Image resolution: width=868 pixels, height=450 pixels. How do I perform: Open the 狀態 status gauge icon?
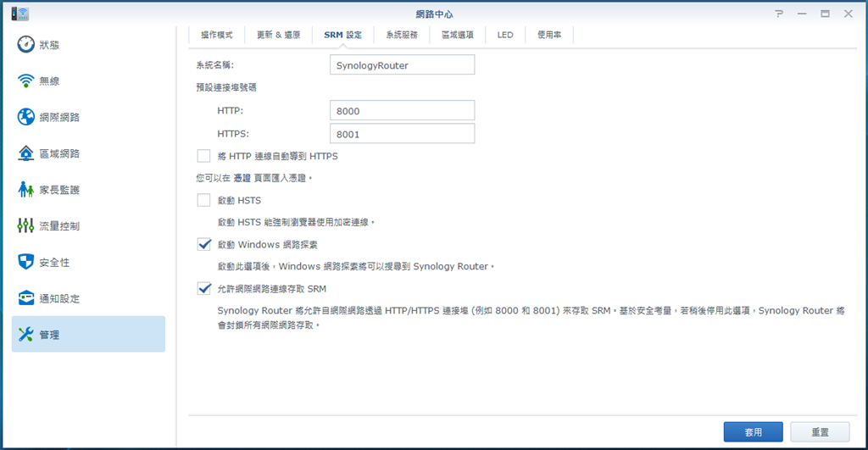click(x=25, y=44)
